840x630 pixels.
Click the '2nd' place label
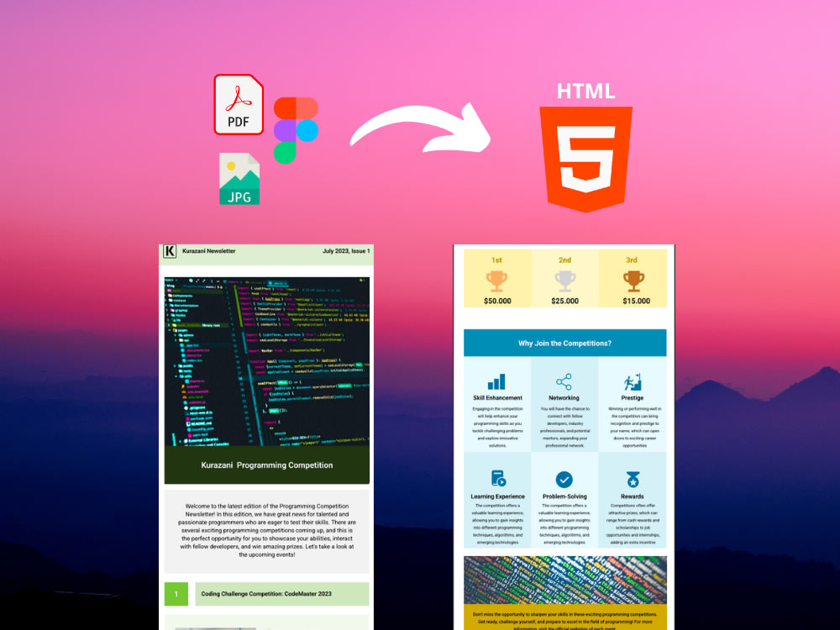564,260
